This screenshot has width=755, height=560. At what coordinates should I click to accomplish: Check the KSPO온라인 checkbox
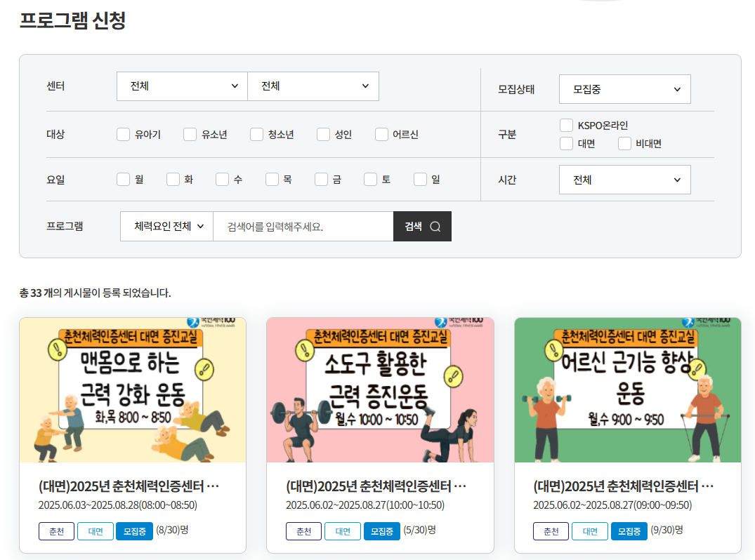[x=566, y=125]
